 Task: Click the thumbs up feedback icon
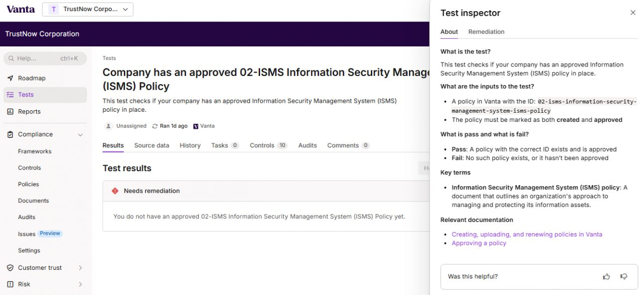[606, 276]
